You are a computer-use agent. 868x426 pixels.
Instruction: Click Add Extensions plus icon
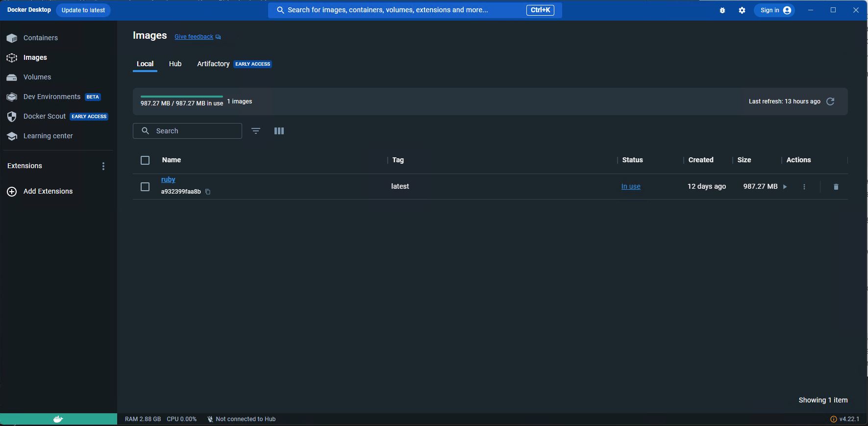[12, 192]
